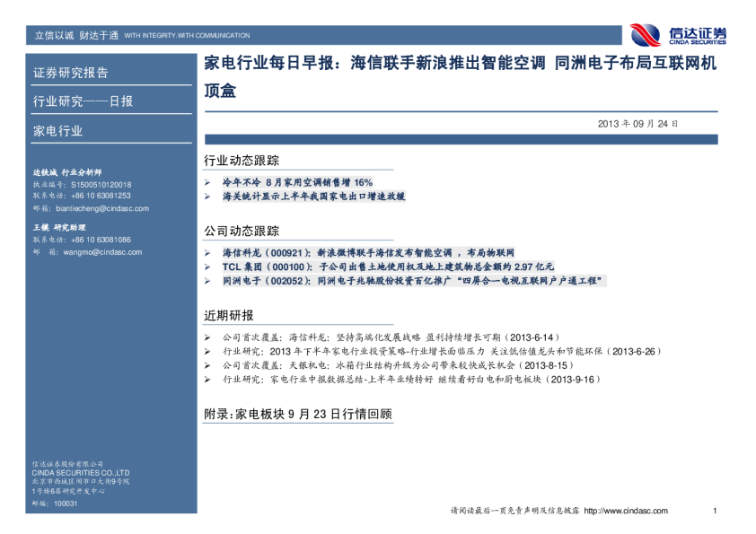
Task: Select the 证券研究报告 sidebar heading
Action: tap(70, 73)
